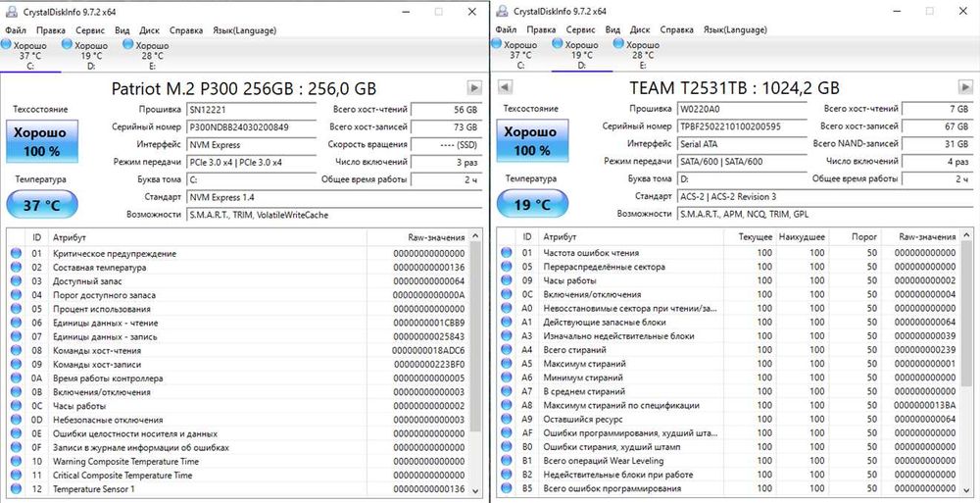Click Прошивка field SN12221
Screen dimensions: 980x503
[x=252, y=110]
